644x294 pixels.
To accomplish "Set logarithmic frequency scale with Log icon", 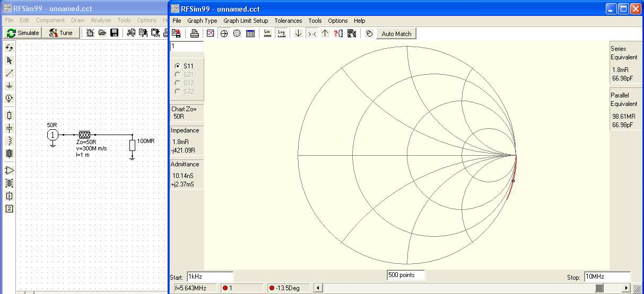I will tap(282, 33).
